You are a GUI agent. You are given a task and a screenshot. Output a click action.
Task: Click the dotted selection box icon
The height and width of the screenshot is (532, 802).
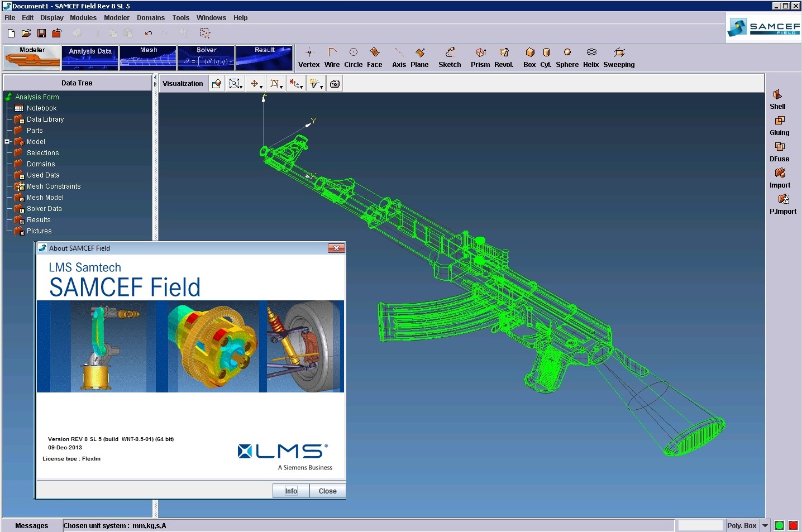click(205, 33)
